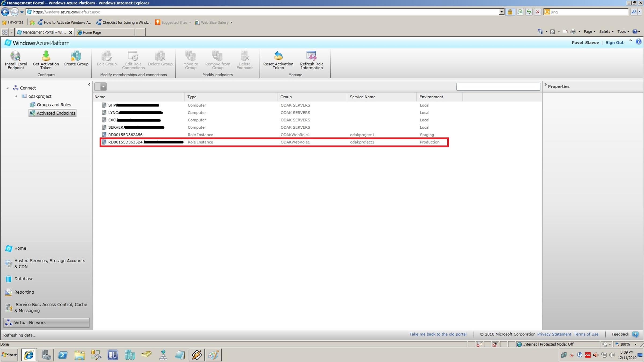
Task: Click the grid search input box
Action: pos(498,87)
